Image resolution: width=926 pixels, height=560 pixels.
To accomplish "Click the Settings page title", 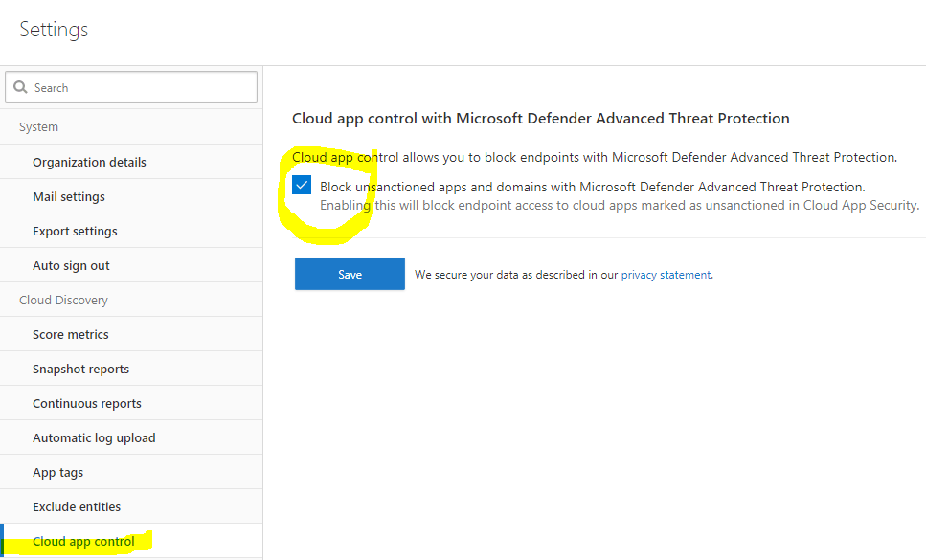I will tap(54, 30).
